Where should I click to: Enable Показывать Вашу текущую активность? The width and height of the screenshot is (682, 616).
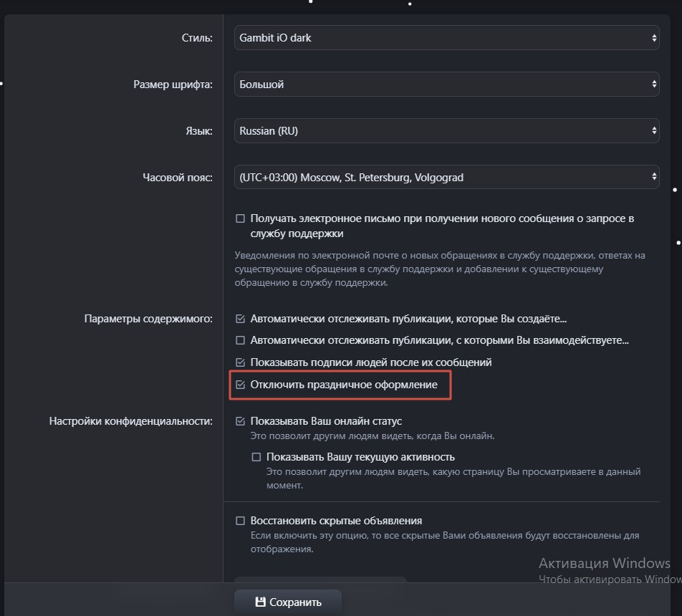click(x=256, y=457)
